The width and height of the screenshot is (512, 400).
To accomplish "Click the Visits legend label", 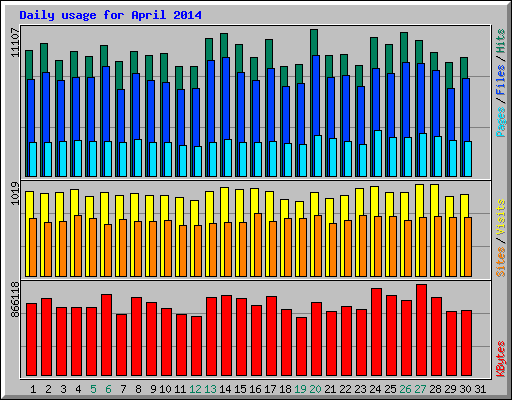I will tap(501, 218).
